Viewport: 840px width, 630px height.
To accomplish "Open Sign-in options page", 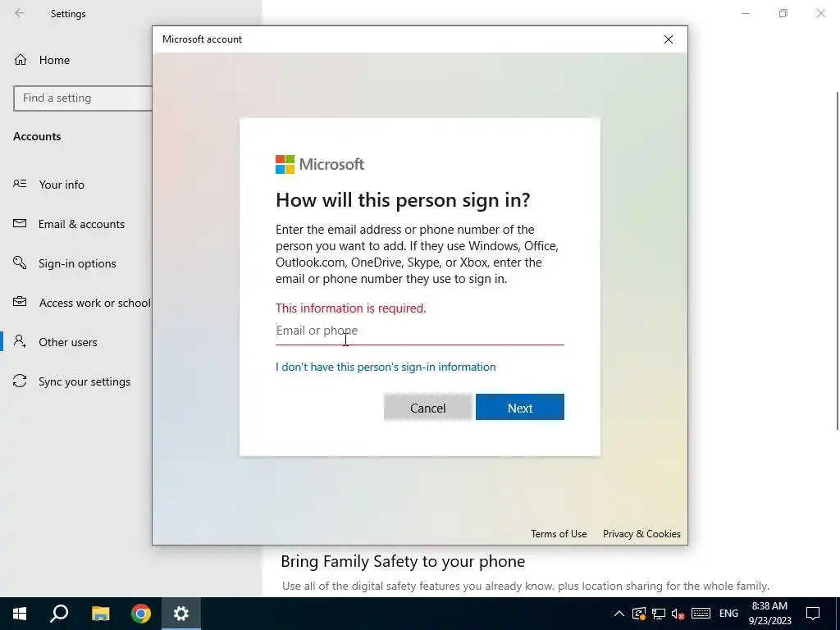I will click(x=77, y=263).
